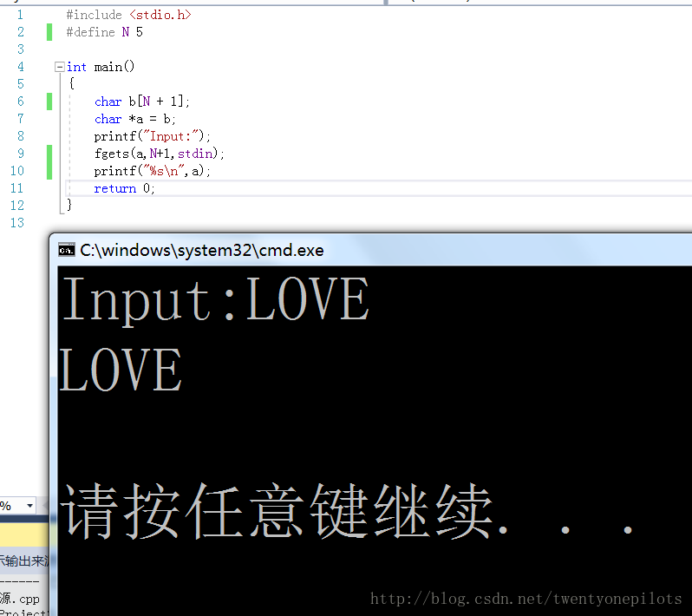Click the printf("%s\n",a) statement
The height and width of the screenshot is (616, 692).
(153, 171)
